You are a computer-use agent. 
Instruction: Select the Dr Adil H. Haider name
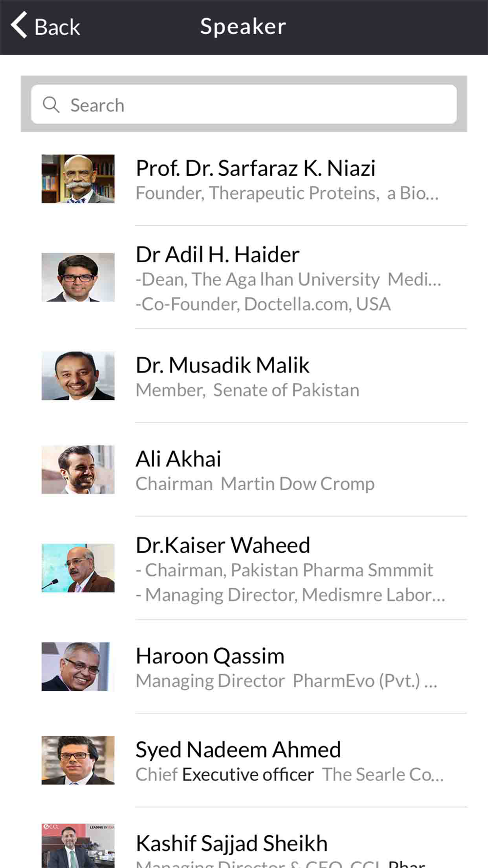coord(218,254)
